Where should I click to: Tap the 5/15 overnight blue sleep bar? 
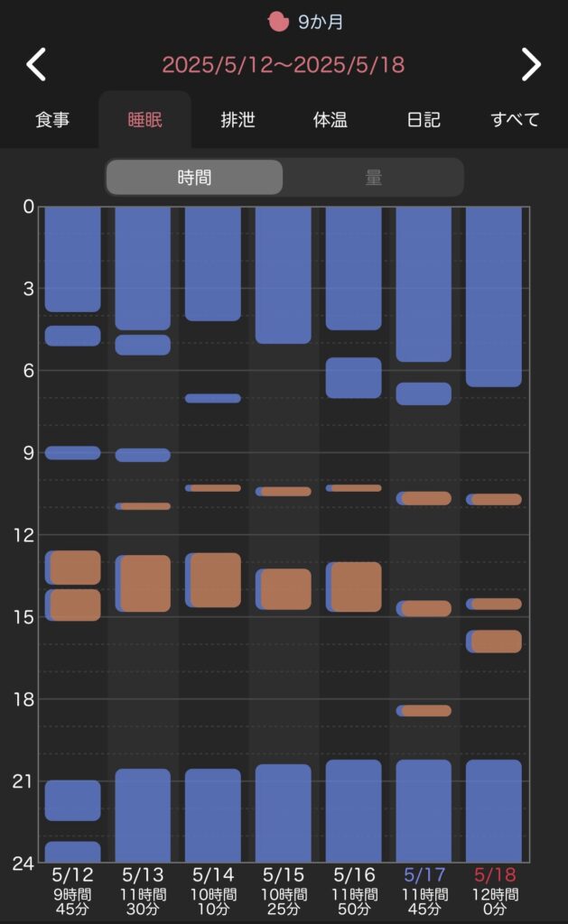[x=284, y=274]
